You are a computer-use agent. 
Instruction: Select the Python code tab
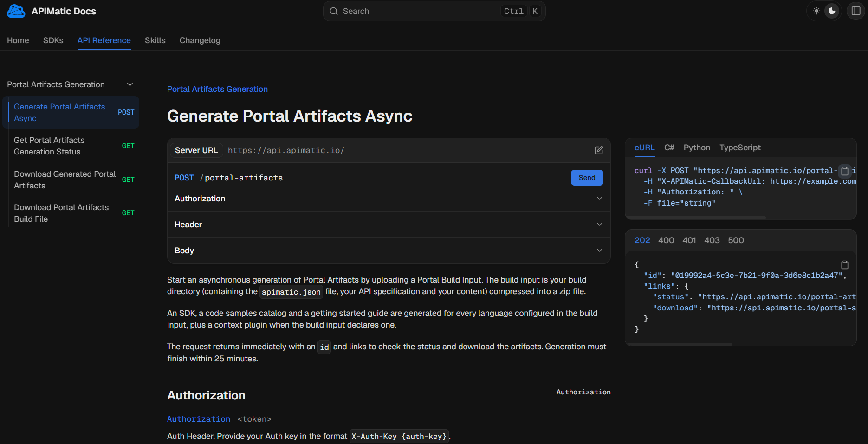click(x=697, y=148)
